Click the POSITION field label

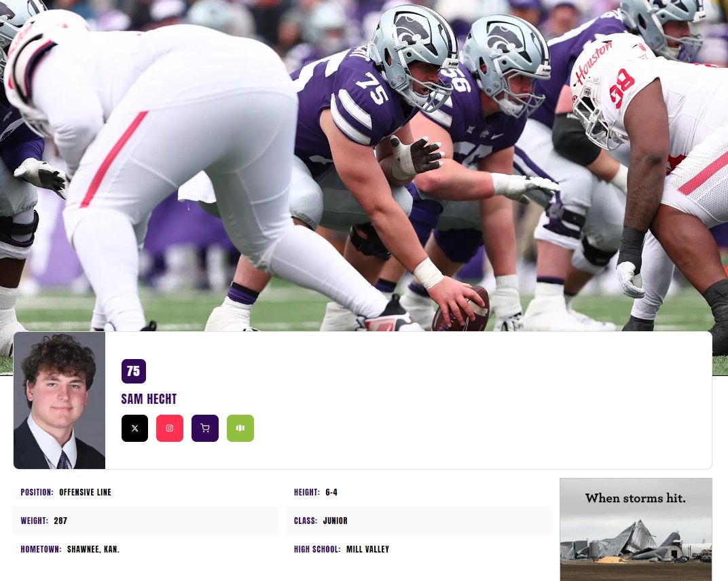point(37,492)
